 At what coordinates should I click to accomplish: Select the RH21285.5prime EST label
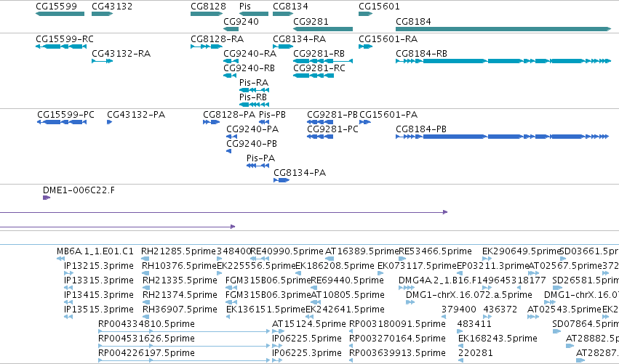[x=178, y=251]
